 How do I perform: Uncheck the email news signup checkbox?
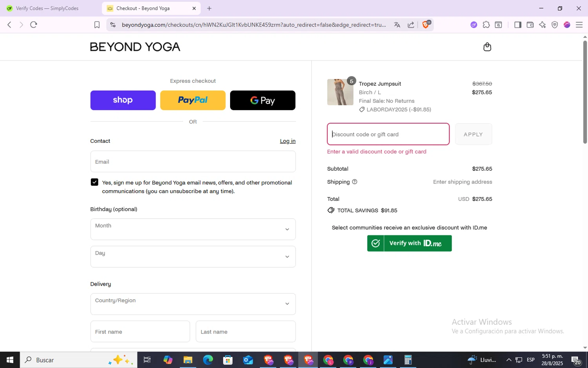click(94, 182)
